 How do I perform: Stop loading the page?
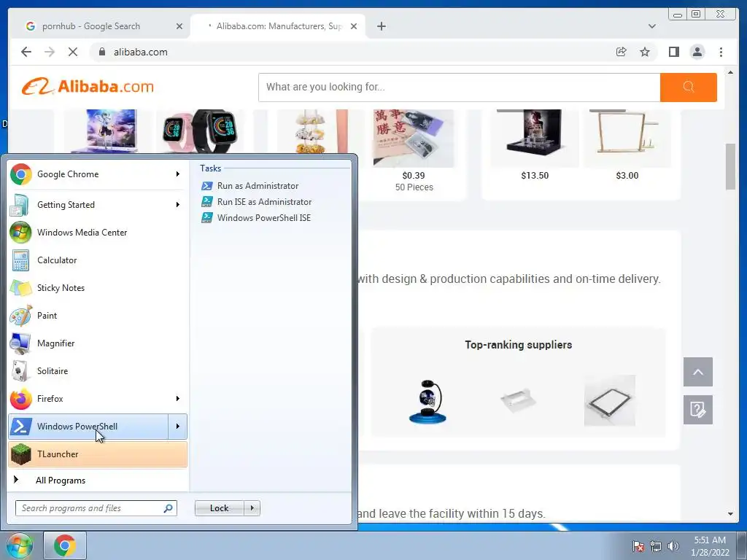(x=73, y=52)
